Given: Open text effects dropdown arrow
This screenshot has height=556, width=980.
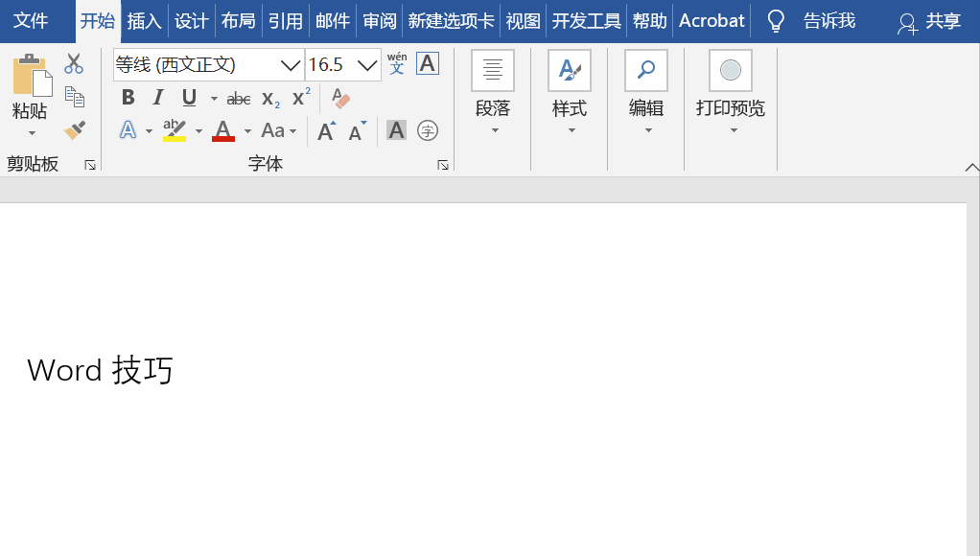Looking at the screenshot, I should 149,131.
